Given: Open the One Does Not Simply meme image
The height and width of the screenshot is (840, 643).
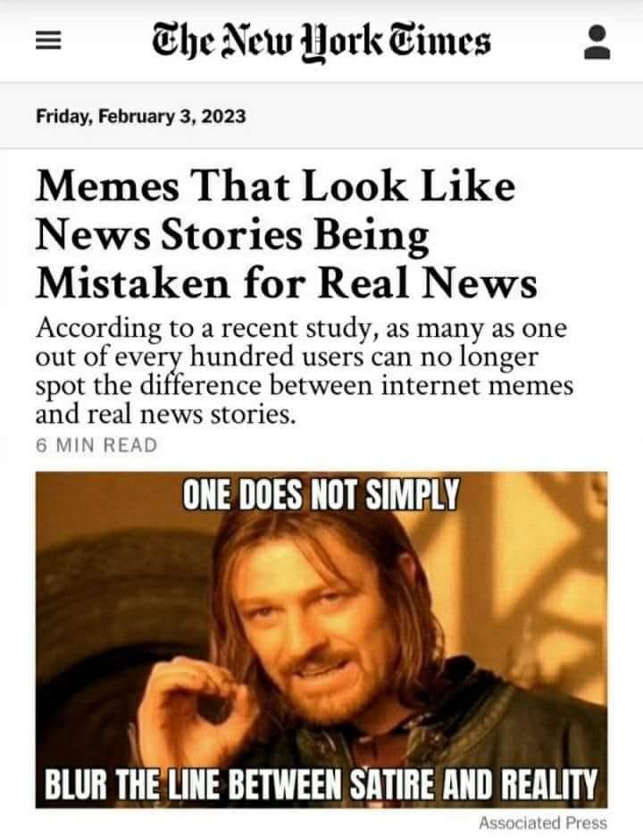Looking at the screenshot, I should point(321,640).
